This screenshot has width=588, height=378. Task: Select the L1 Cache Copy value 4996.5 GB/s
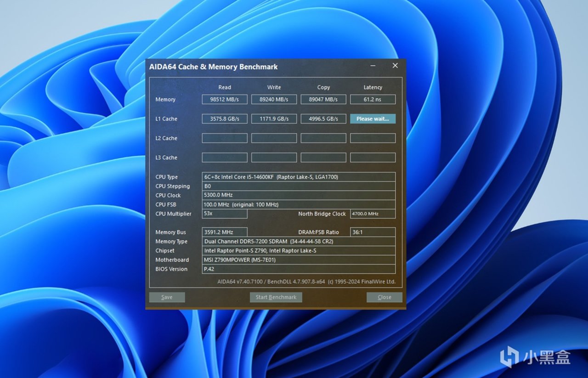pos(323,118)
